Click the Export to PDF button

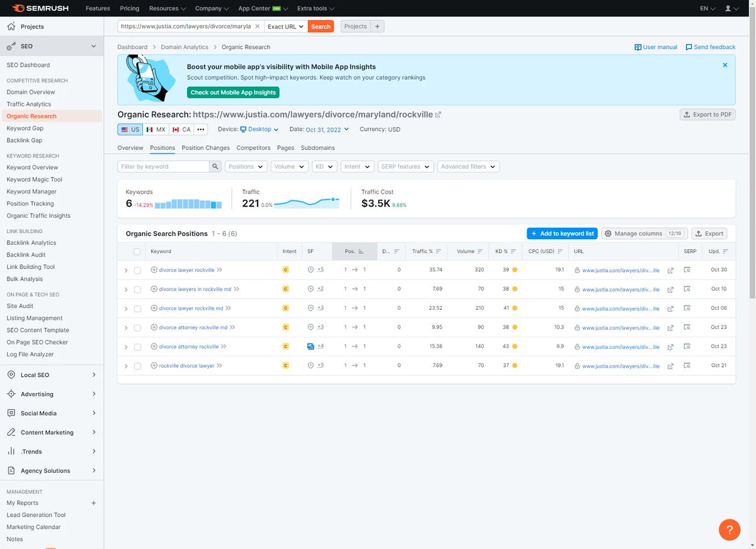tap(707, 115)
